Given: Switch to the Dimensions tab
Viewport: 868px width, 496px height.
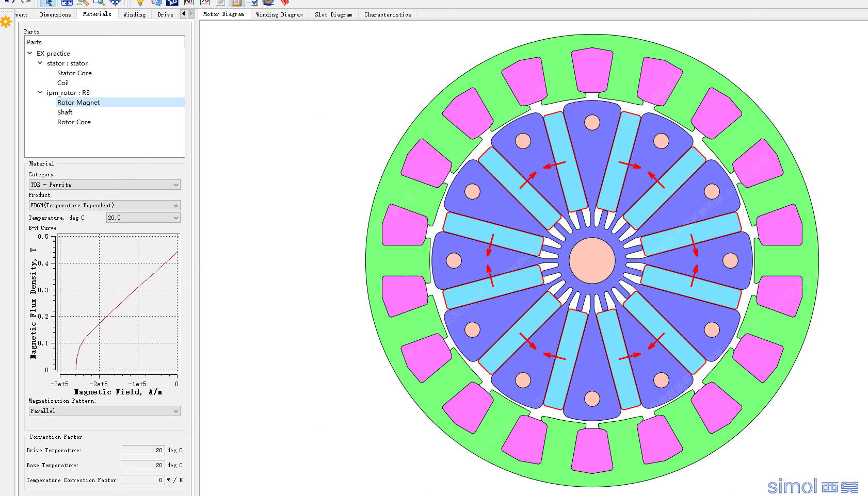Looking at the screenshot, I should click(55, 14).
